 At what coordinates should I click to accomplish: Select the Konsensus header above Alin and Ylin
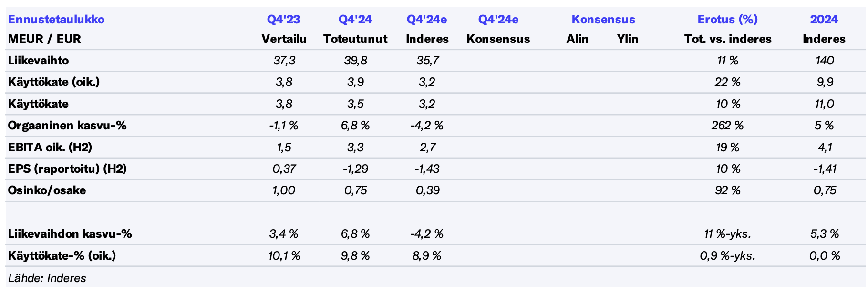click(603, 20)
